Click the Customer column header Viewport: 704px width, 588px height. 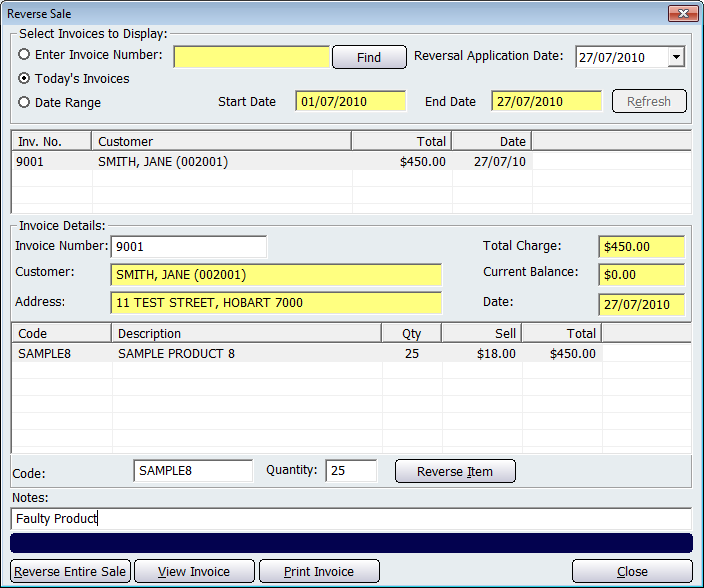pyautogui.click(x=221, y=141)
